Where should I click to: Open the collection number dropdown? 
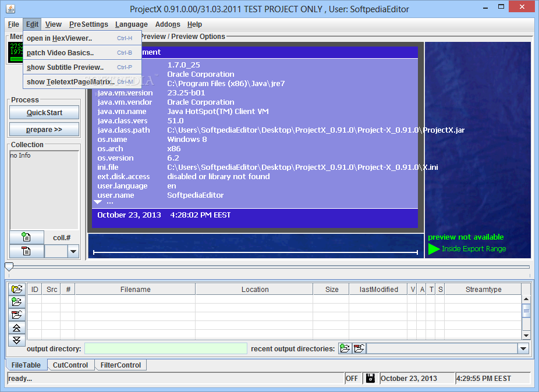73,251
